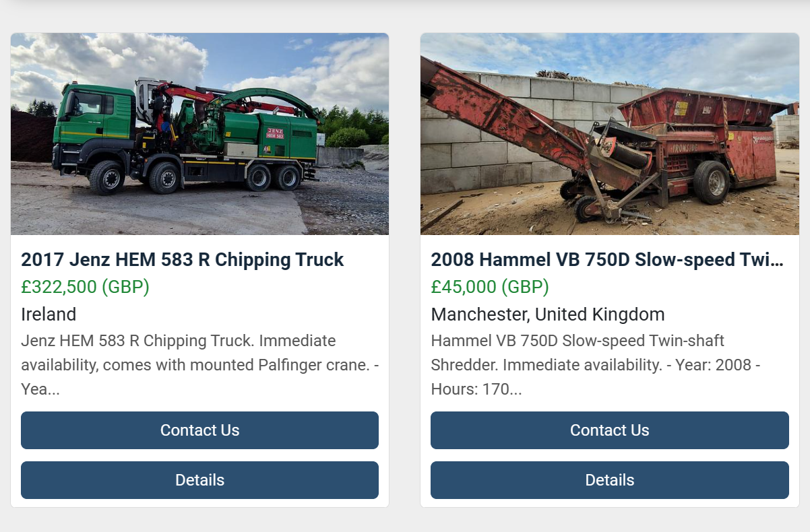
Task: Click the green Jenz truck photo
Action: click(199, 133)
